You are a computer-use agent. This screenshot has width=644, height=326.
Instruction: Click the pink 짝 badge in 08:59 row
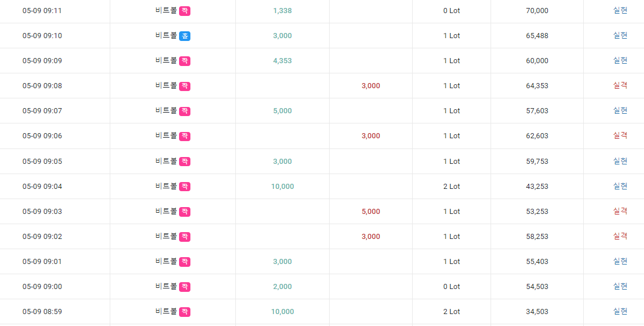pos(185,312)
